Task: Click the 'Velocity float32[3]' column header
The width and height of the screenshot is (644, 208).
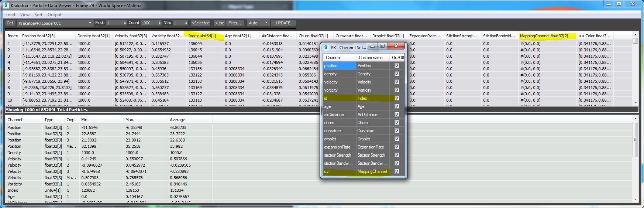Action: [x=131, y=36]
